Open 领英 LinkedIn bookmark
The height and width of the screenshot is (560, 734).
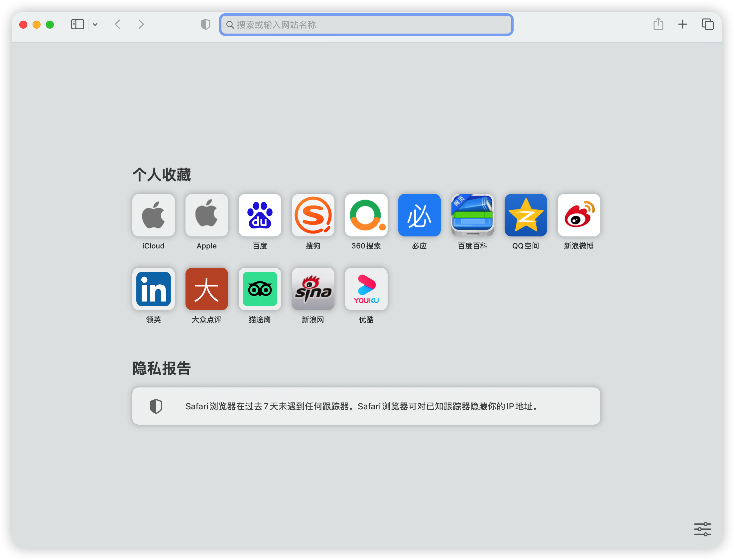pos(154,289)
